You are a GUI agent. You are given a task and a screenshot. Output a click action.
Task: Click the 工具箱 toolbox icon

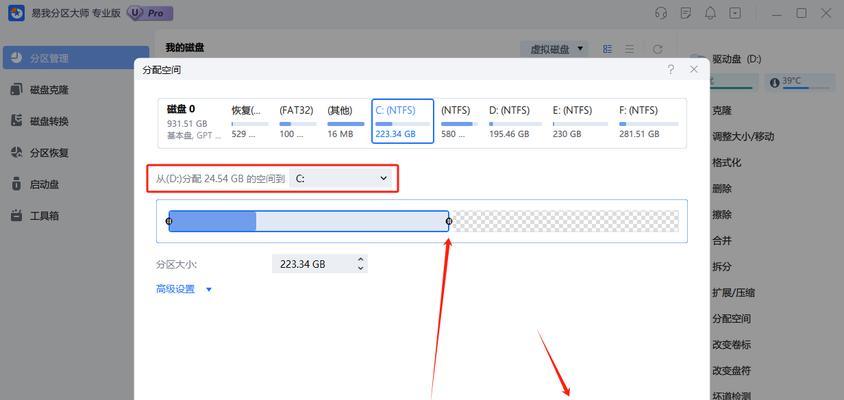(17, 216)
